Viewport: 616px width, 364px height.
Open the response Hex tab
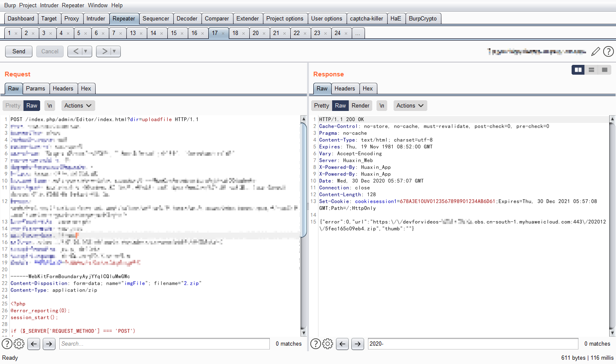[x=368, y=88]
